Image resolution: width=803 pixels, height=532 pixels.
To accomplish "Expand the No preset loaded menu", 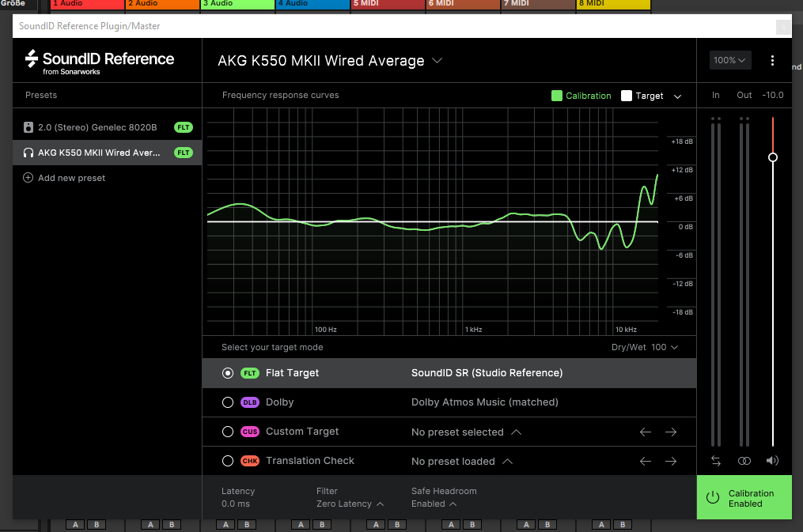I will pyautogui.click(x=462, y=462).
